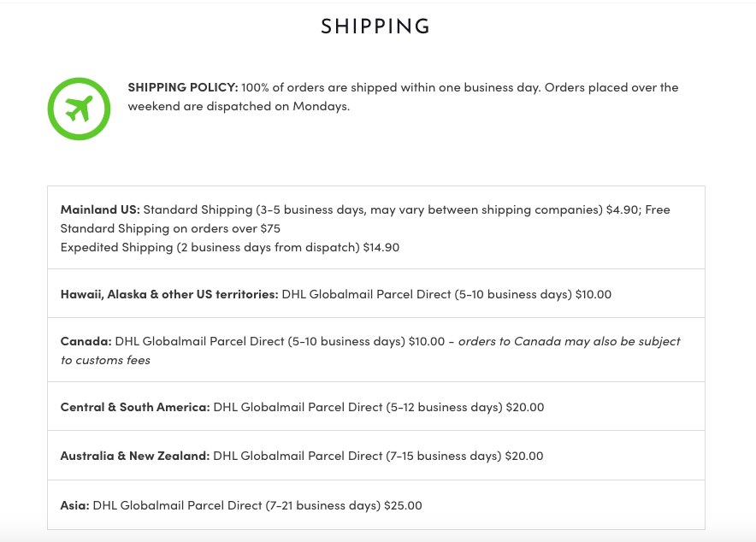Select the bold Asia label
Viewport: 756px width, 542px height.
74,505
